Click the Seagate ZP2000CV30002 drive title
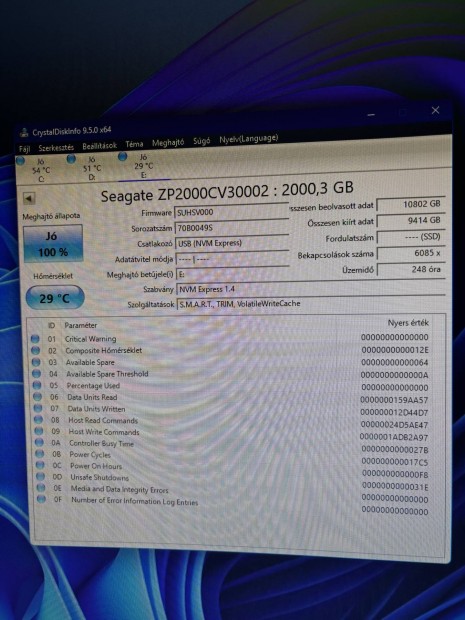The image size is (465, 620). 227,192
